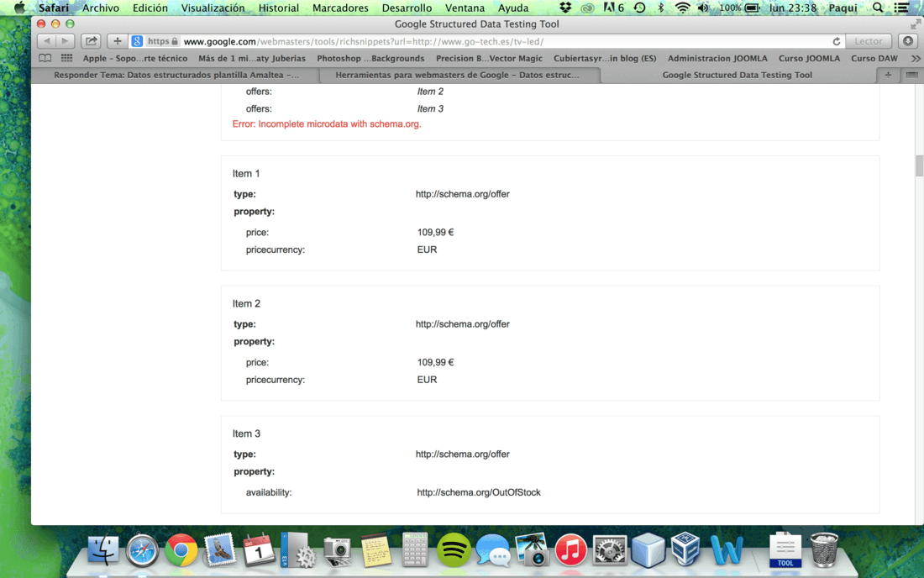
Task: Launch Mail from the Dock
Action: click(220, 549)
